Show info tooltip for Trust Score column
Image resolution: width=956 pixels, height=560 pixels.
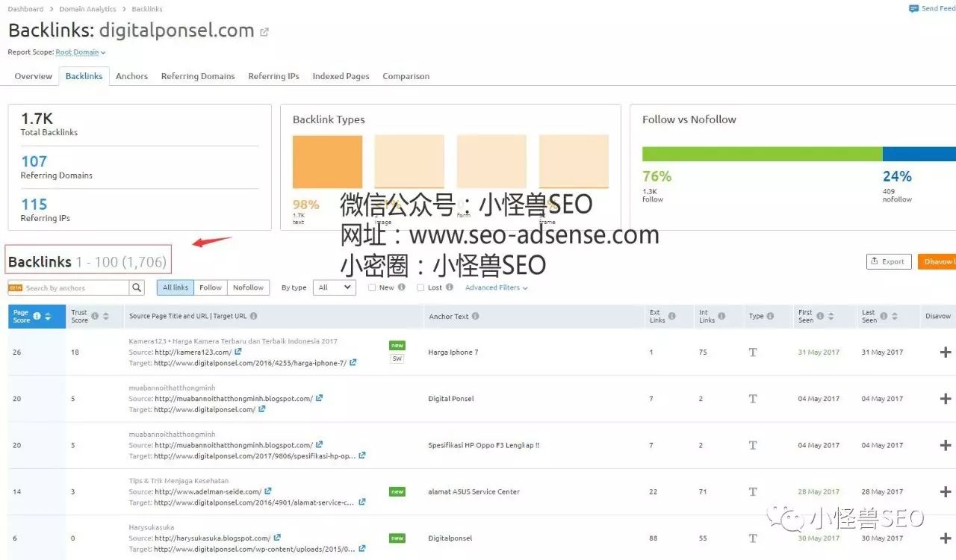[94, 316]
